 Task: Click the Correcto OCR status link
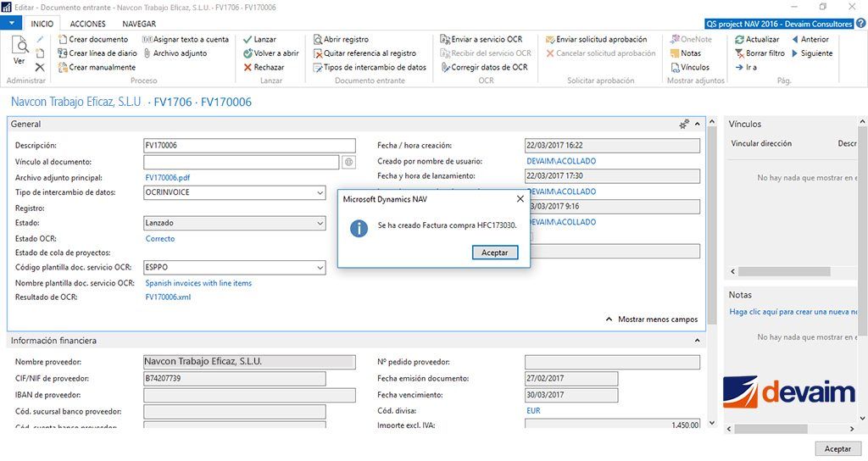[x=160, y=238]
